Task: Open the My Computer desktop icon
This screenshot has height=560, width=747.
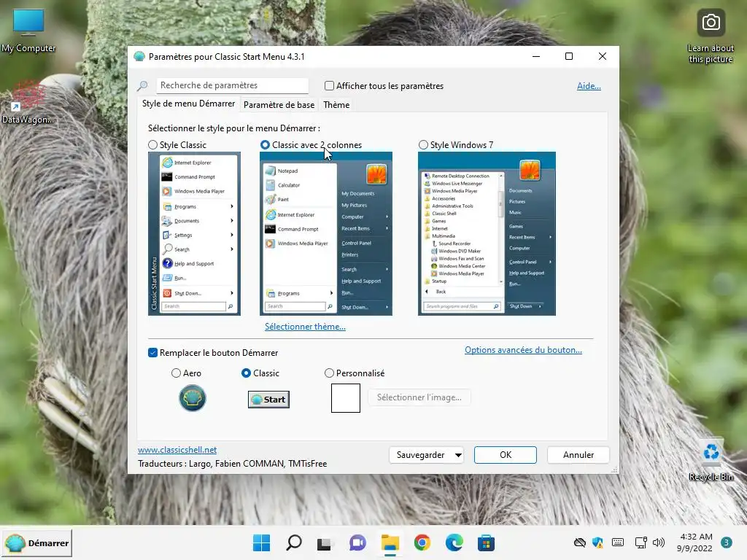Action: click(28, 31)
